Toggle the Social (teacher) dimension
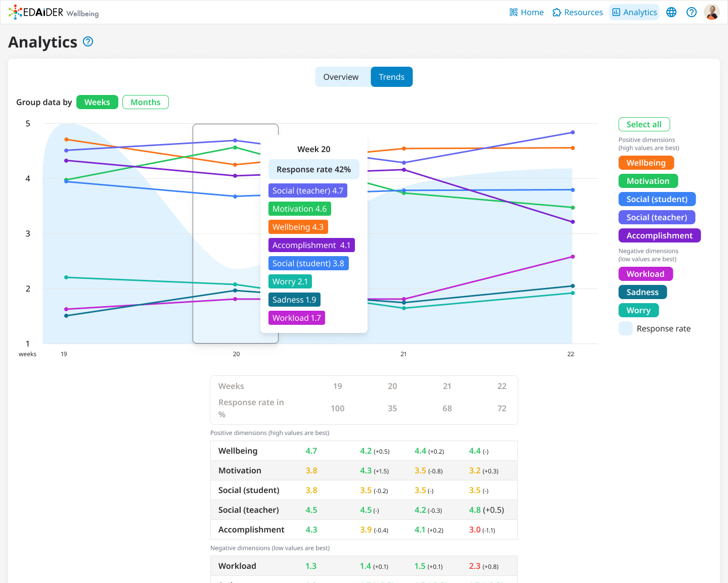 pyautogui.click(x=657, y=217)
